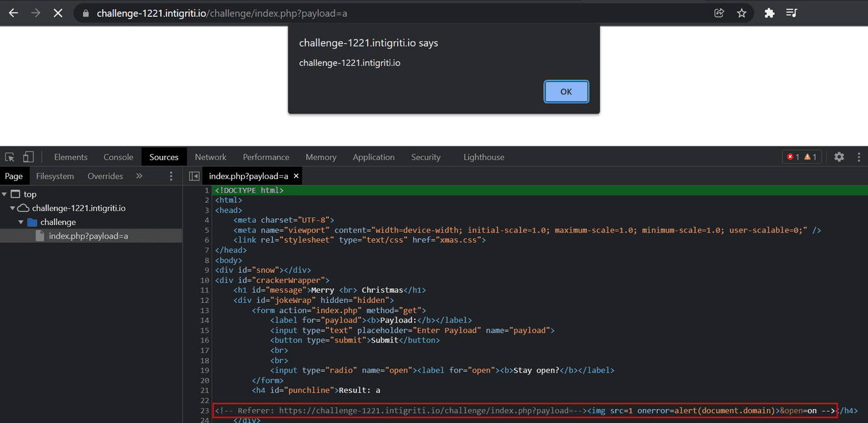Screen dimensions: 868x423
Task: Collapse the challenge folder
Action: (21, 222)
